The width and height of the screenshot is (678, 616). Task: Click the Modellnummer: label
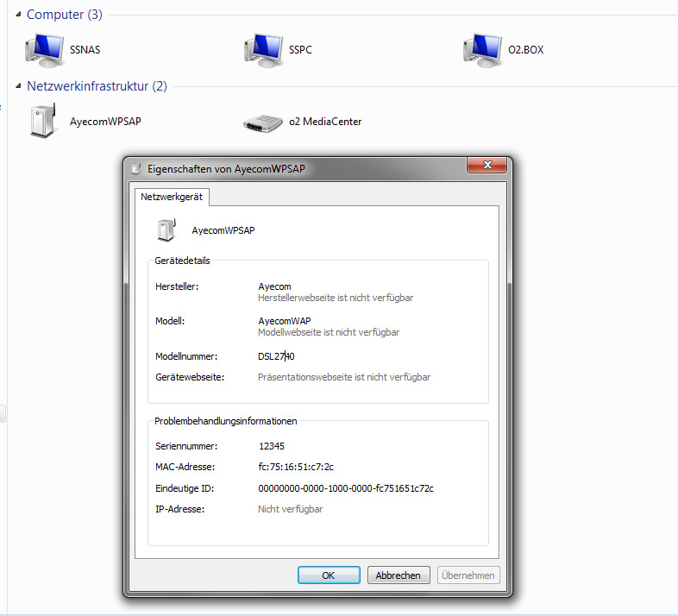[x=186, y=356]
